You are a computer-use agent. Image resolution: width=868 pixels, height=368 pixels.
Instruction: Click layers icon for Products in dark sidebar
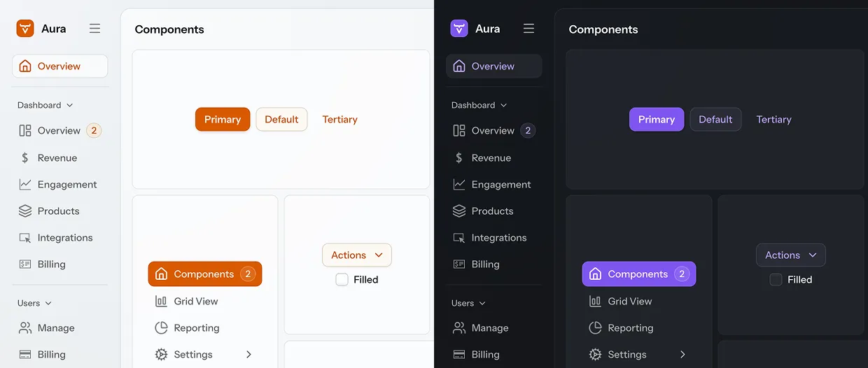tap(459, 211)
